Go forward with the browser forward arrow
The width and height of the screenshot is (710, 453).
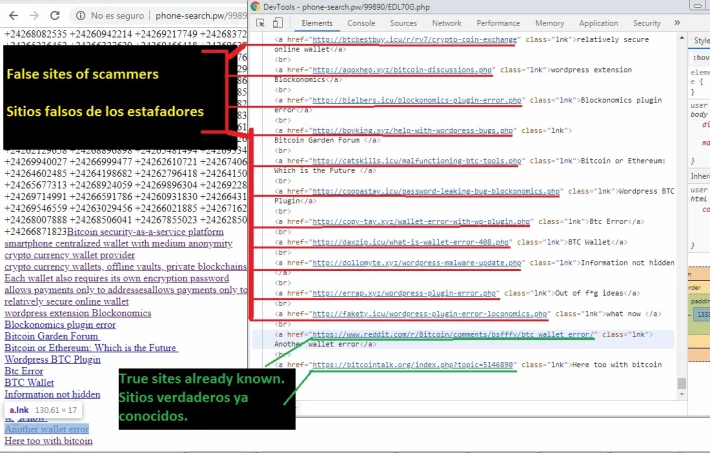point(34,15)
